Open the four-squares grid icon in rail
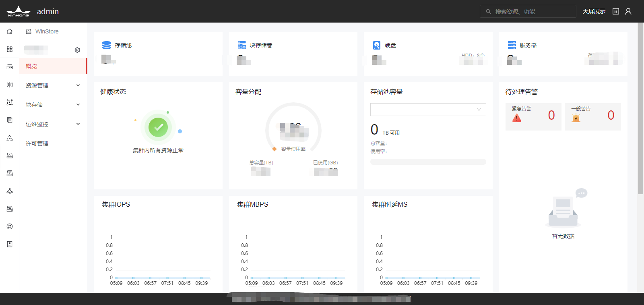Image resolution: width=644 pixels, height=305 pixels. pos(10,49)
